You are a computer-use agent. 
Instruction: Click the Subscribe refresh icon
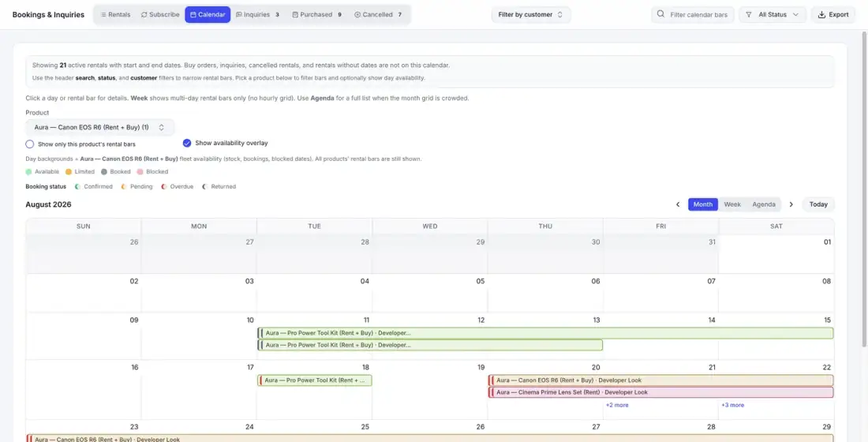point(144,15)
